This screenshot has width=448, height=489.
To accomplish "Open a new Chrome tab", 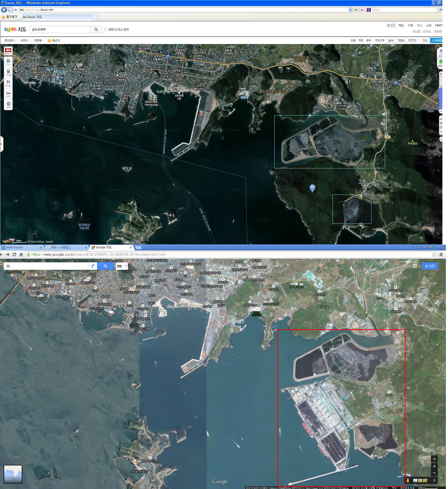I will pyautogui.click(x=138, y=248).
